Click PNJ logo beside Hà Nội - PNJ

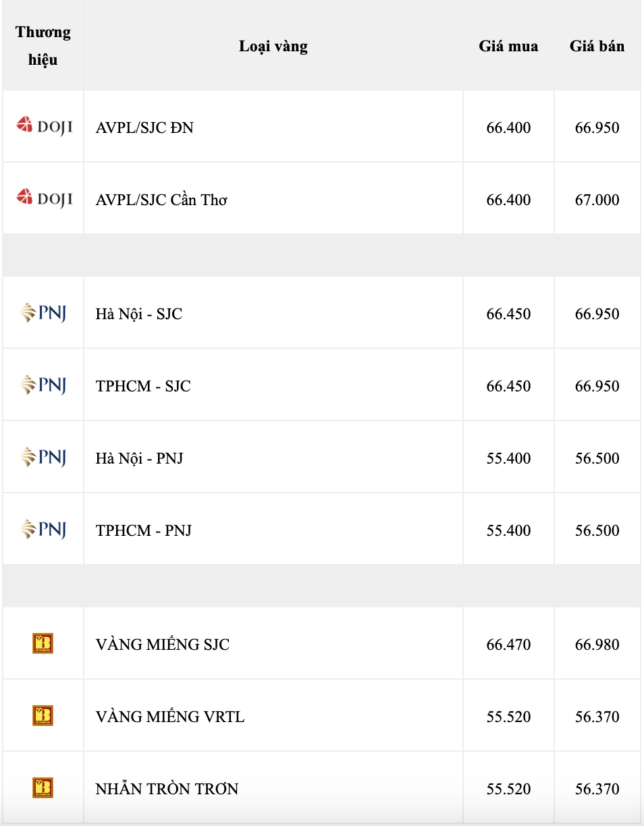(x=44, y=458)
